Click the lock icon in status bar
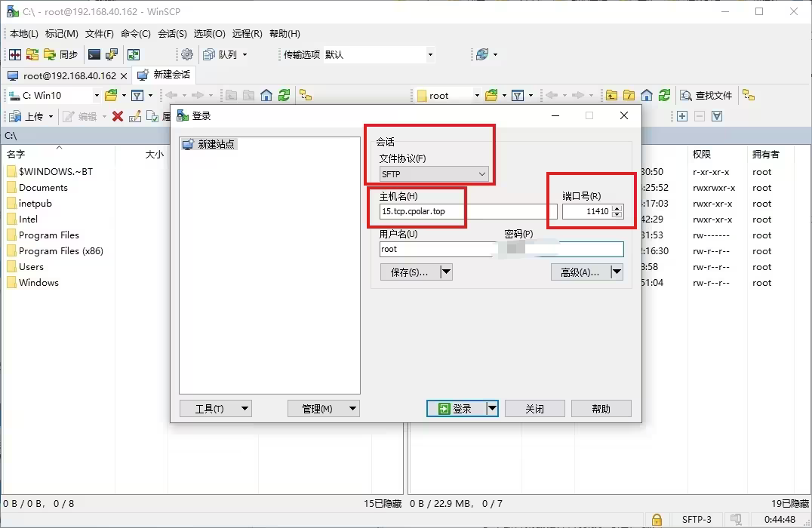The image size is (812, 528). pyautogui.click(x=657, y=519)
